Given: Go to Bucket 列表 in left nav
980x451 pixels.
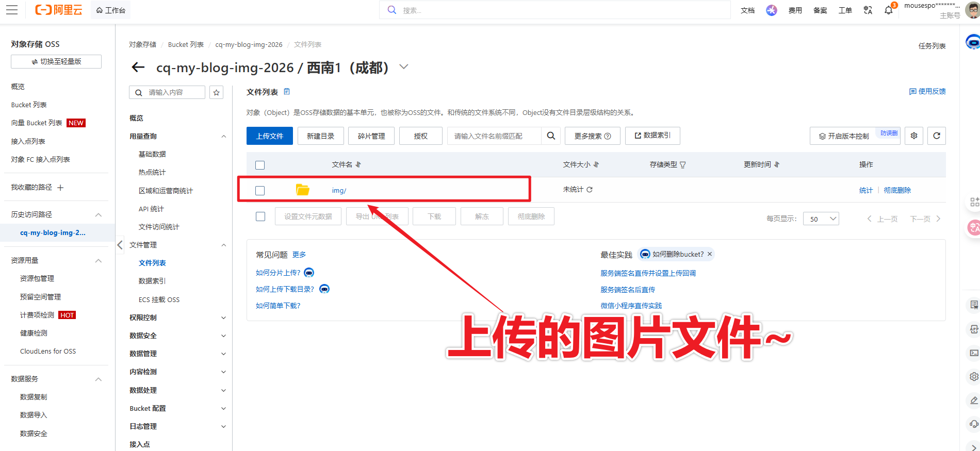Looking at the screenshot, I should click(29, 105).
